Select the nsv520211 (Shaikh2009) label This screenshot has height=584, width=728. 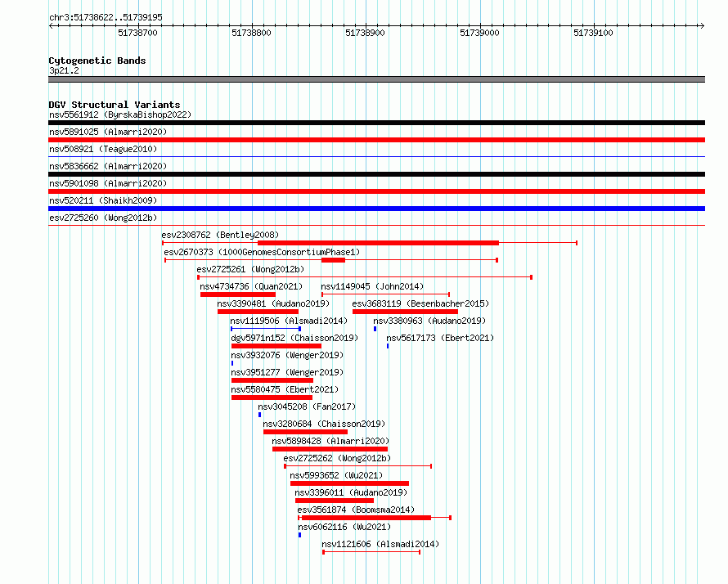pyautogui.click(x=103, y=200)
